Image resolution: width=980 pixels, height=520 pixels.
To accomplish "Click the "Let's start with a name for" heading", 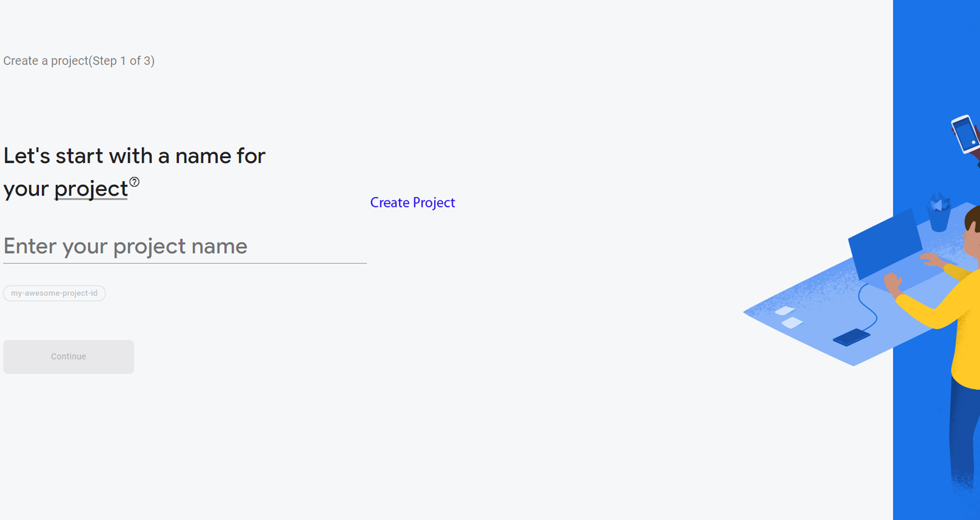I will [x=134, y=156].
